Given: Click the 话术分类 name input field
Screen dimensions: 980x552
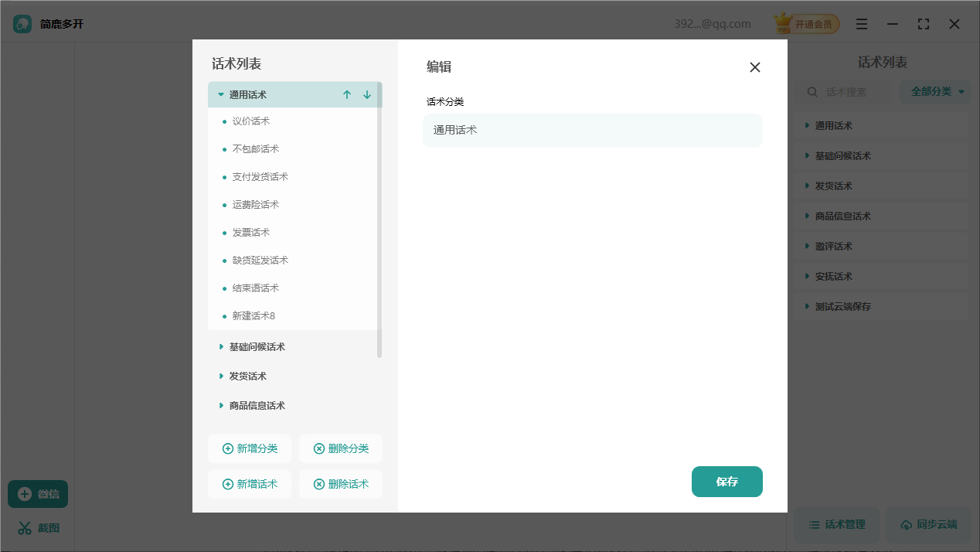Looking at the screenshot, I should click(x=592, y=131).
